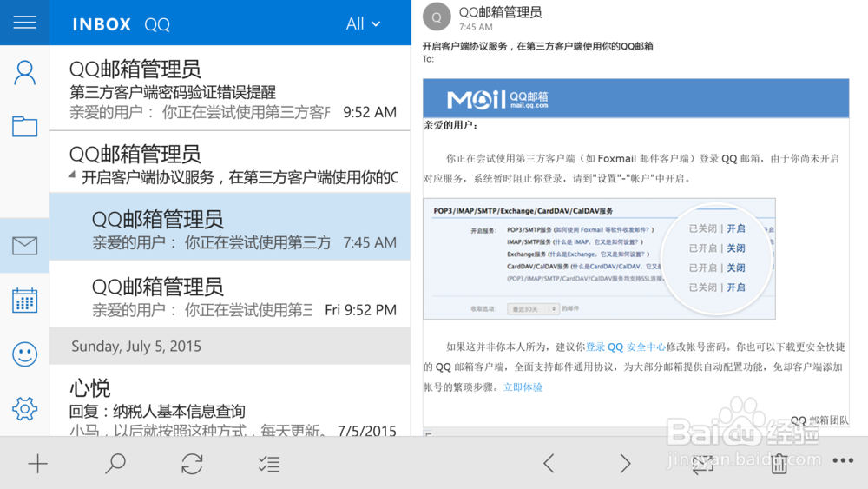
Task: Open more options ellipsis
Action: 843,460
